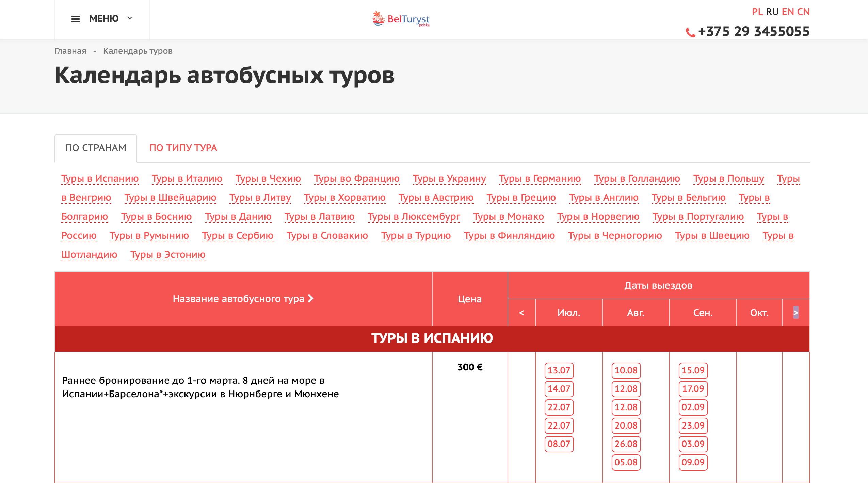Click the BelTuryst logo
Viewport: 868px width, 483px height.
point(401,19)
